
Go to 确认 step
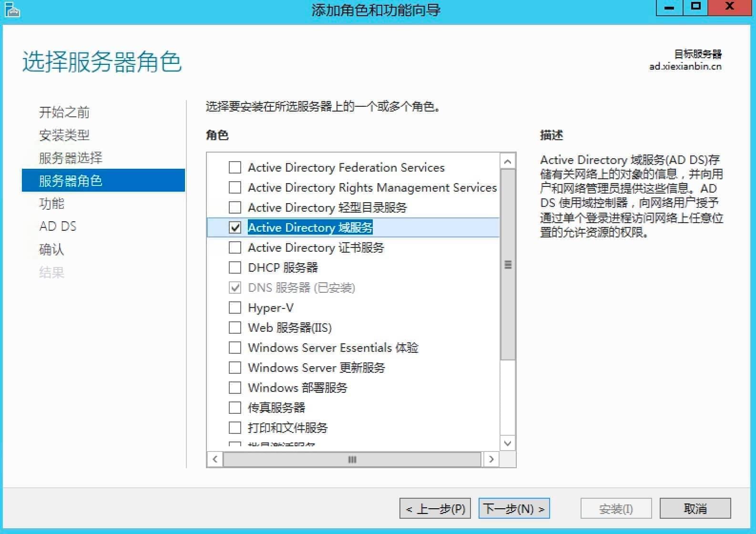point(51,249)
